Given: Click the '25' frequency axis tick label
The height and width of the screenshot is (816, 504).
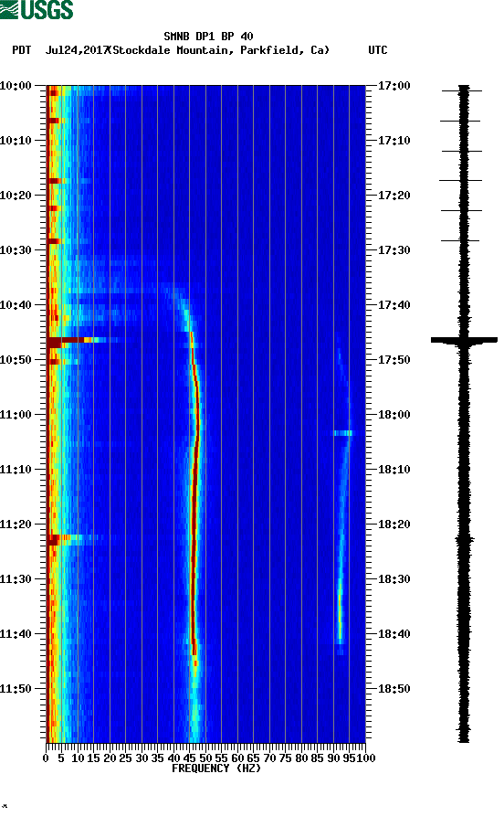Looking at the screenshot, I should pos(125,758).
